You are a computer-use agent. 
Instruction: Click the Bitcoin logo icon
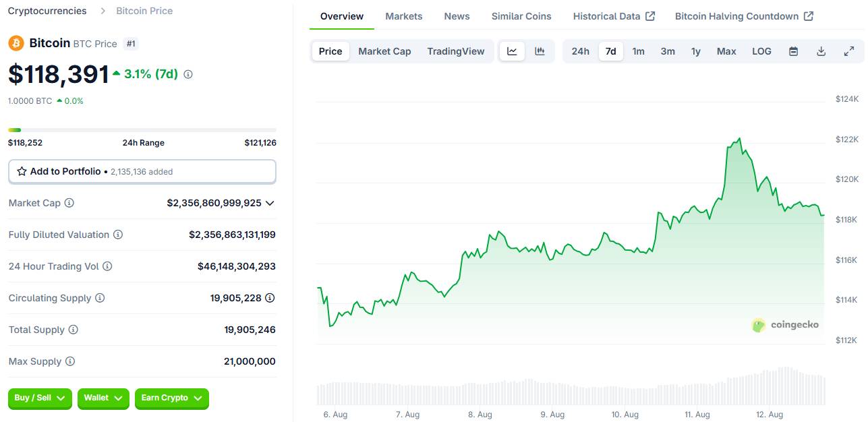tap(16, 43)
